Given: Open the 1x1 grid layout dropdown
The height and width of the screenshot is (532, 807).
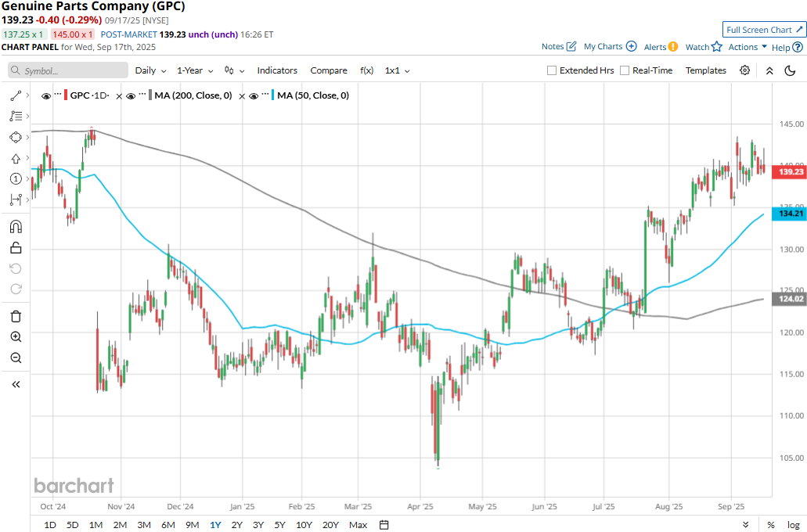Looking at the screenshot, I should tap(398, 70).
